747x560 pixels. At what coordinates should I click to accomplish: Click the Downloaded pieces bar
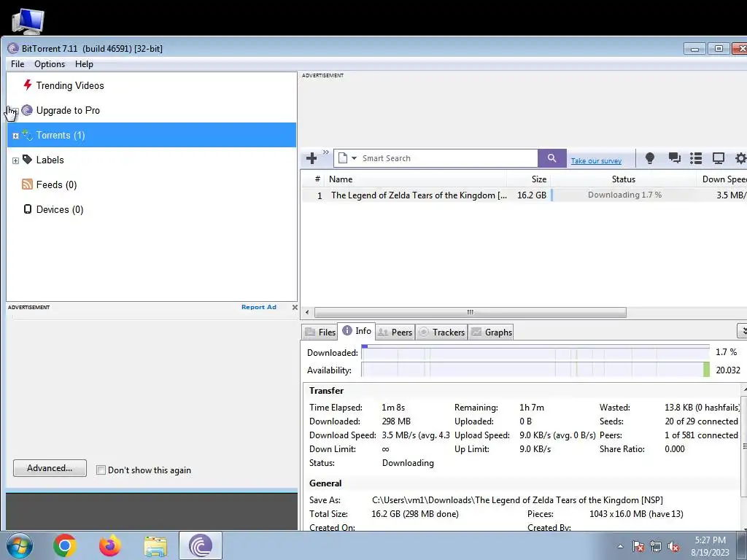[x=535, y=352]
